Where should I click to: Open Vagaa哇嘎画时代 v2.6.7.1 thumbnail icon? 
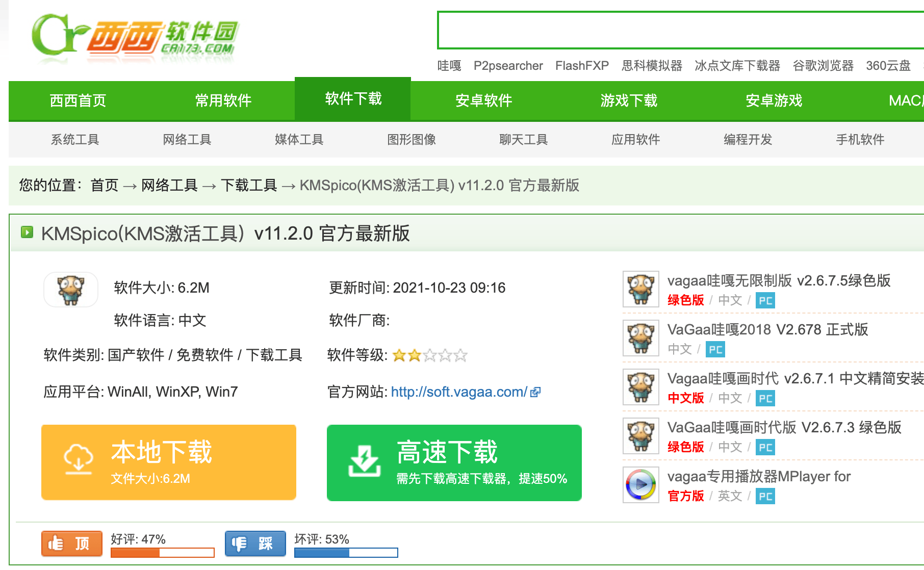641,387
